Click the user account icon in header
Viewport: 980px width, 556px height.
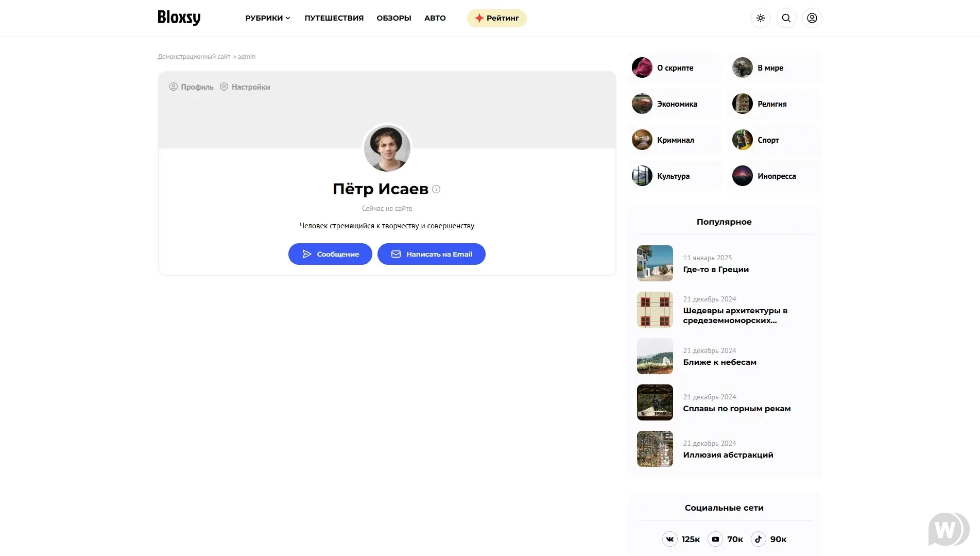812,18
